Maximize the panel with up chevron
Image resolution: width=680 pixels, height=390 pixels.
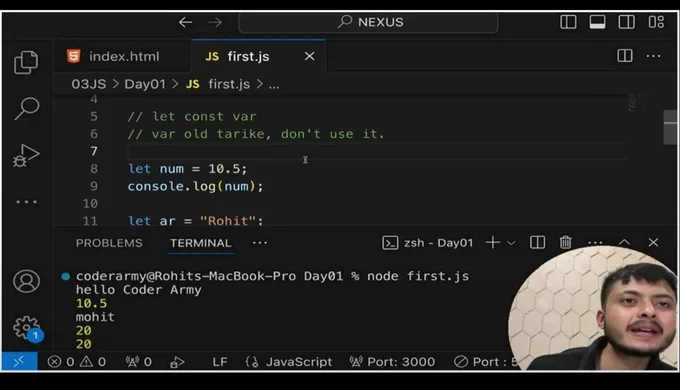point(624,243)
